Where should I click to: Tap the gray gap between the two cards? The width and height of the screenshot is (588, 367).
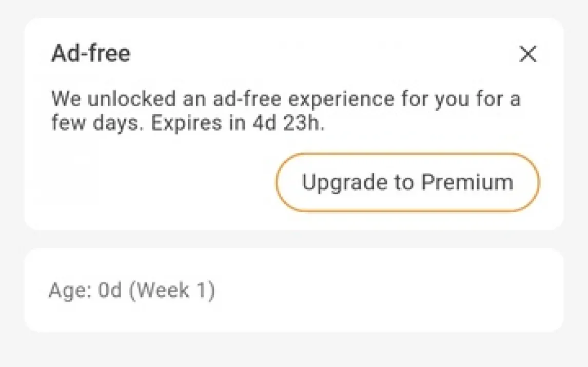tap(293, 239)
